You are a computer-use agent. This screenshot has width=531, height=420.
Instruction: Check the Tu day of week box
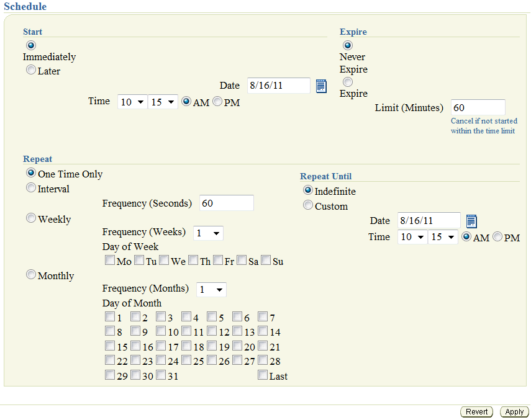point(139,260)
